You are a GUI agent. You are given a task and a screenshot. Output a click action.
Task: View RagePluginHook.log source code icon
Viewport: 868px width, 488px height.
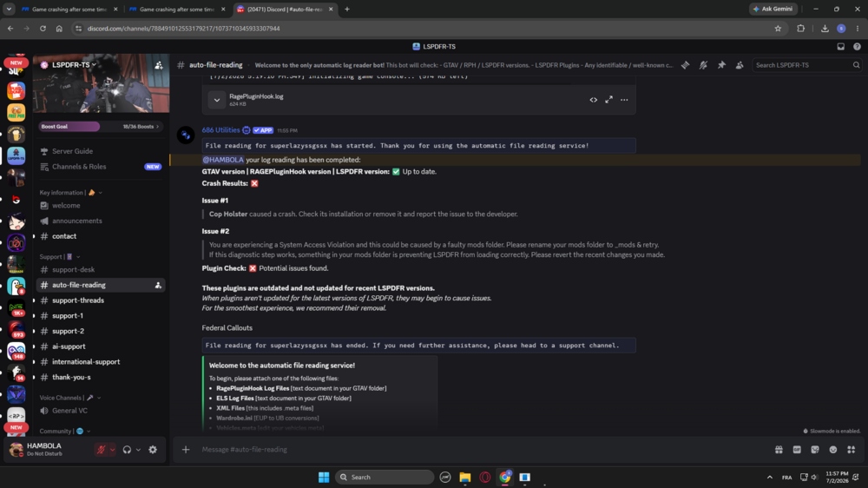point(594,100)
